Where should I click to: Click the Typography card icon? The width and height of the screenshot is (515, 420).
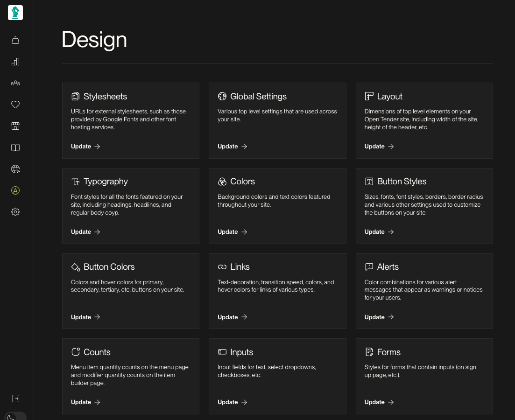click(x=76, y=182)
